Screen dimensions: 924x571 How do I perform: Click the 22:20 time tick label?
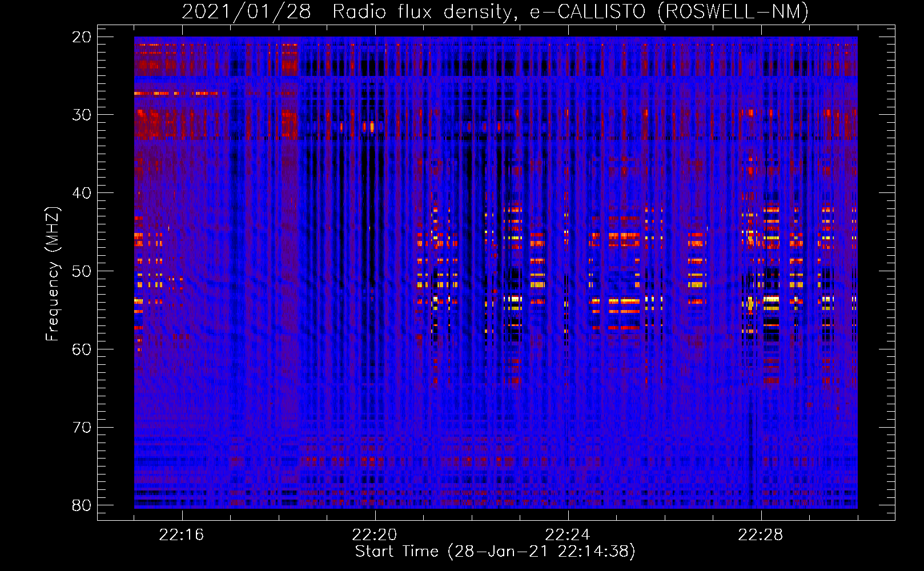pos(375,535)
